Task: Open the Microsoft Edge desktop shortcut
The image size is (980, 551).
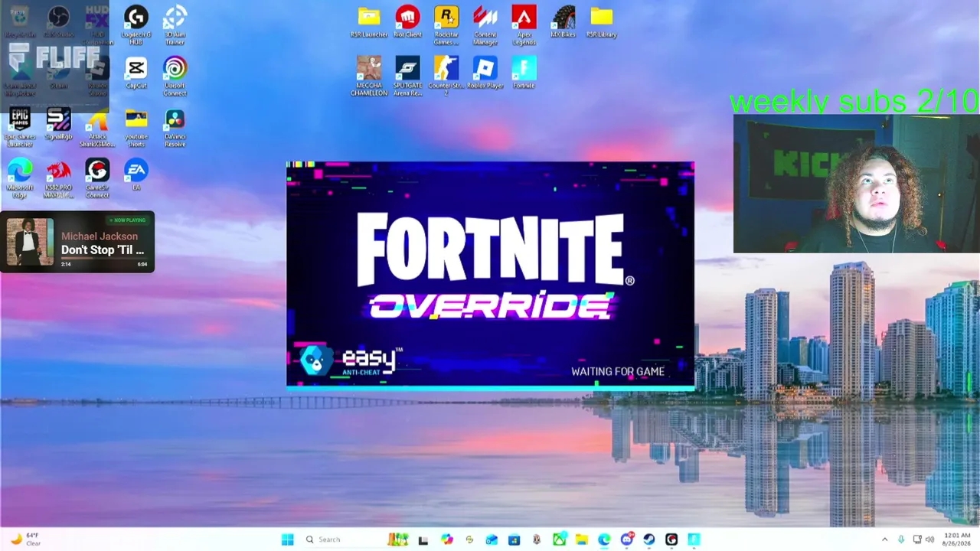Action: [x=20, y=178]
